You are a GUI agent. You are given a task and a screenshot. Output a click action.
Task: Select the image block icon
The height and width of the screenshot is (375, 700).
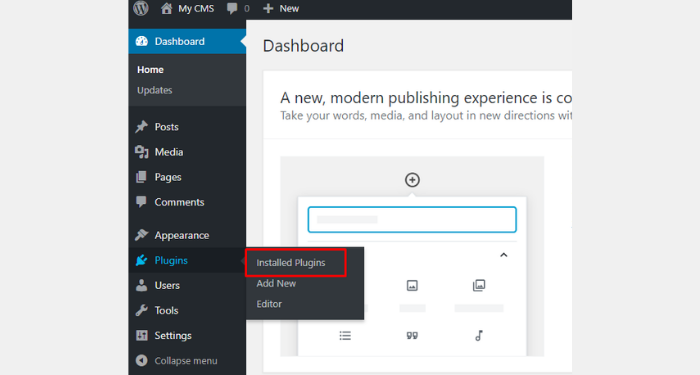412,285
